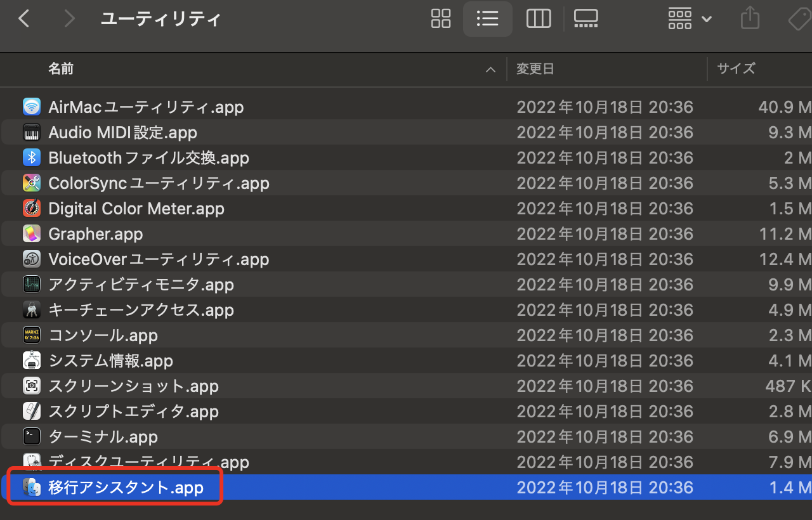
Task: Open the ターミナル.app icon
Action: (x=32, y=436)
